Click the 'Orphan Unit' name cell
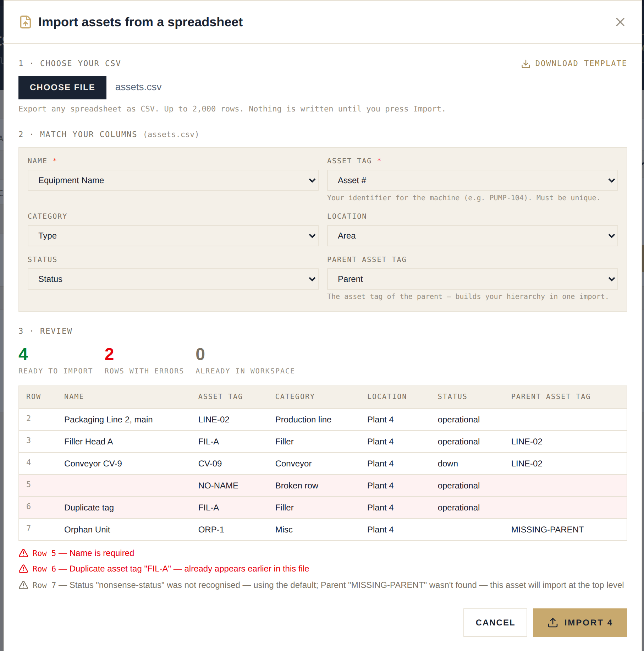The height and width of the screenshot is (651, 644). 87,530
